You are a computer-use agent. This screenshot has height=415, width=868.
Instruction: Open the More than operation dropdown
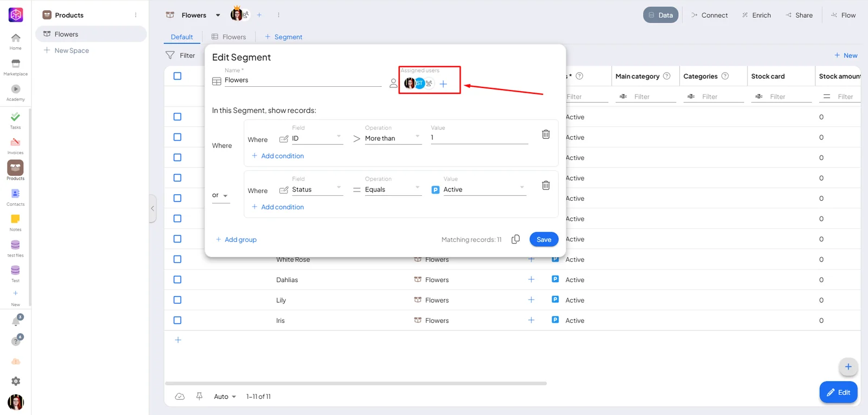point(393,138)
